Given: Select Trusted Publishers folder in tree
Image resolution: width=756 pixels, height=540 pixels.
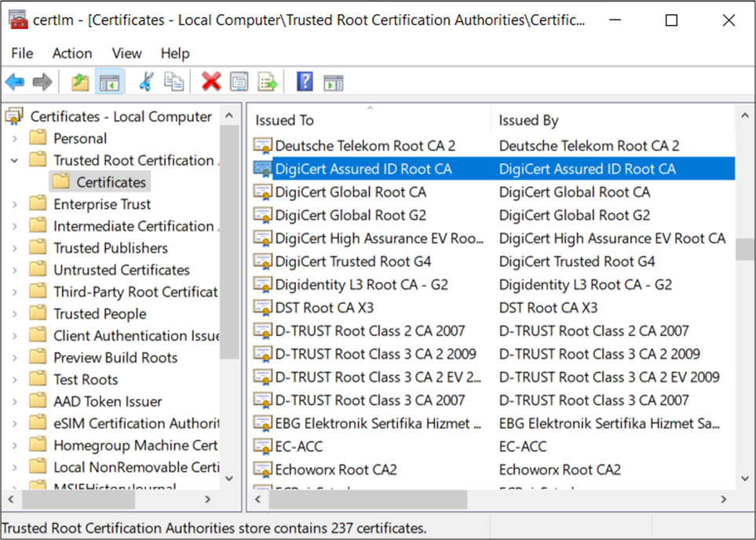Looking at the screenshot, I should coord(110,248).
